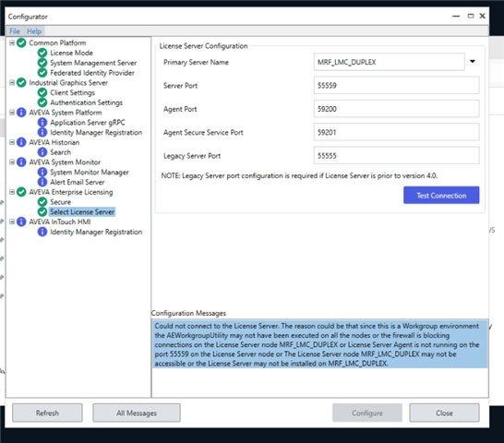Click the Refresh button

47,413
